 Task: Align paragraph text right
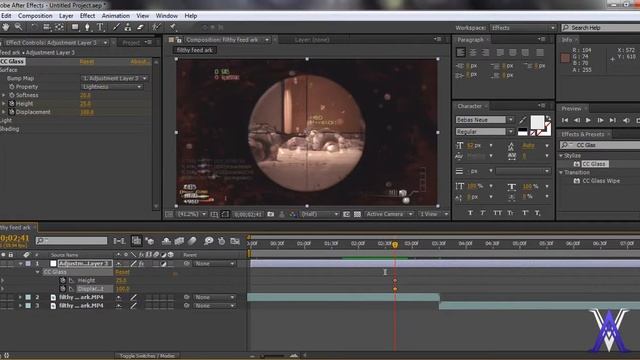(x=485, y=52)
